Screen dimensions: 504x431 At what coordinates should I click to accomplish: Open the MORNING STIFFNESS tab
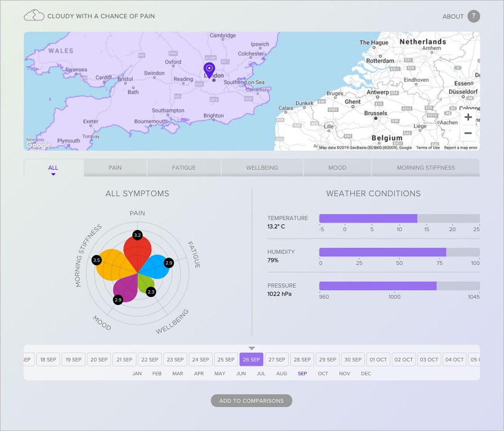[425, 168]
